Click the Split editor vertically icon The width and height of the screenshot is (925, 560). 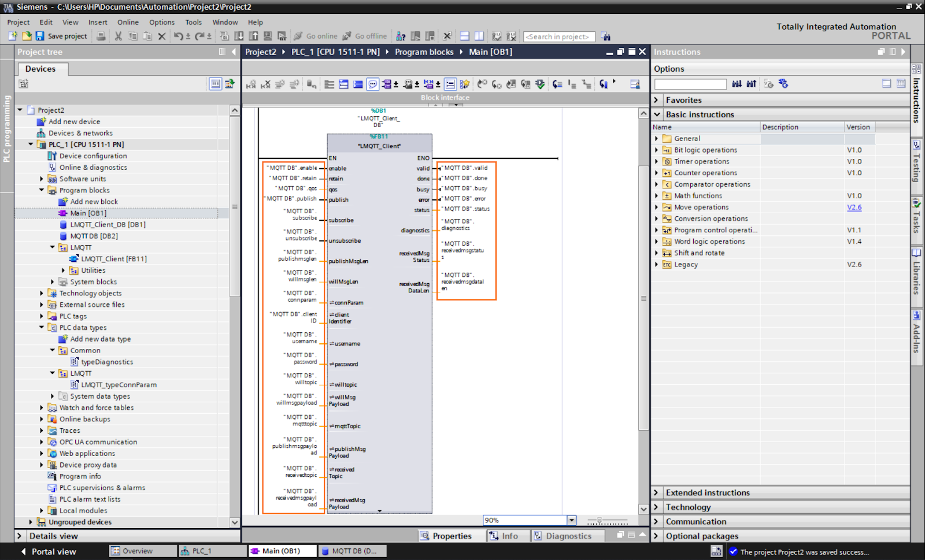(x=479, y=36)
